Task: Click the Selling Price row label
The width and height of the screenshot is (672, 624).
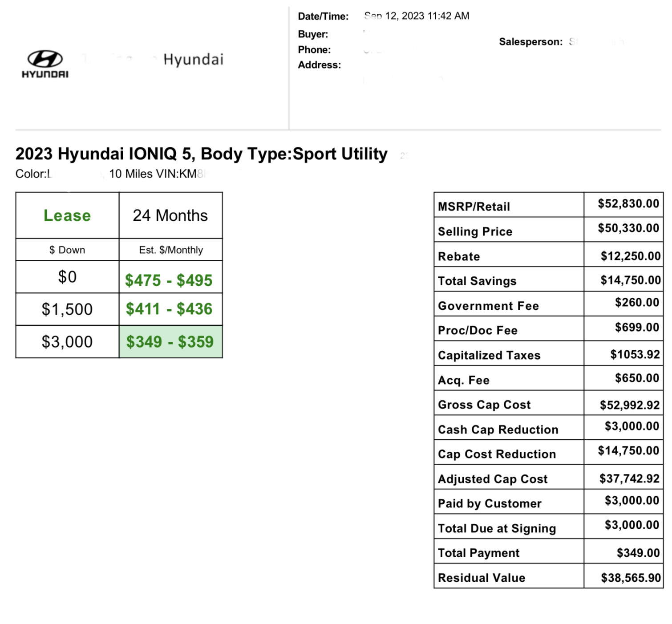Action: tap(475, 231)
